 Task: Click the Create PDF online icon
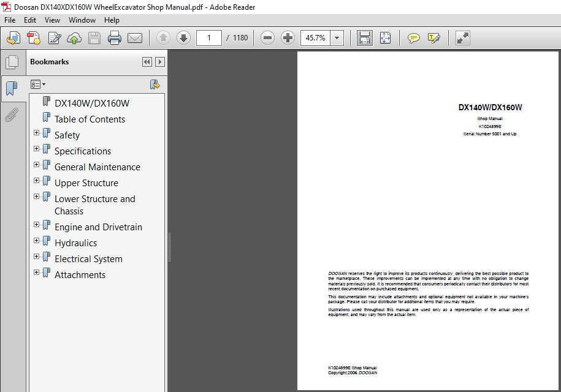tap(13, 38)
